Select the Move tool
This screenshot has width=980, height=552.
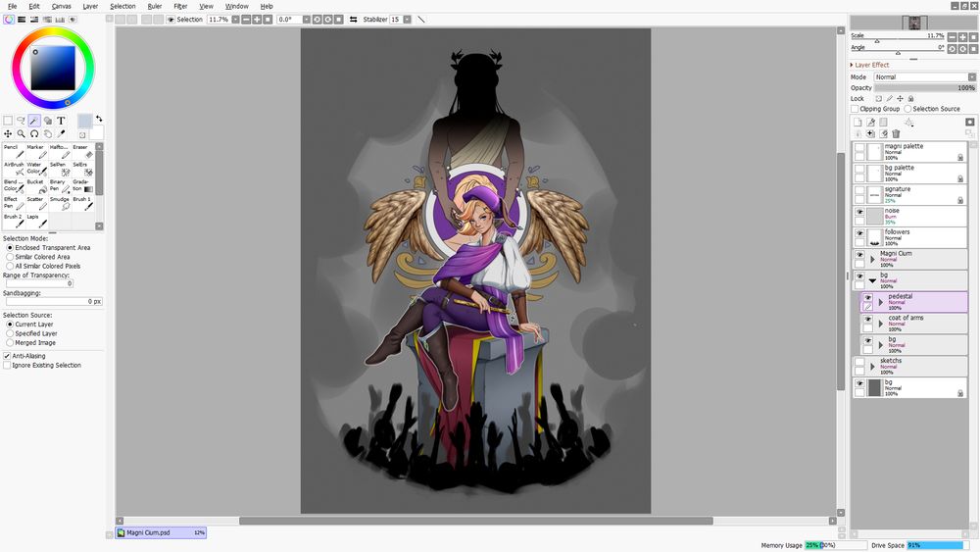[x=8, y=133]
